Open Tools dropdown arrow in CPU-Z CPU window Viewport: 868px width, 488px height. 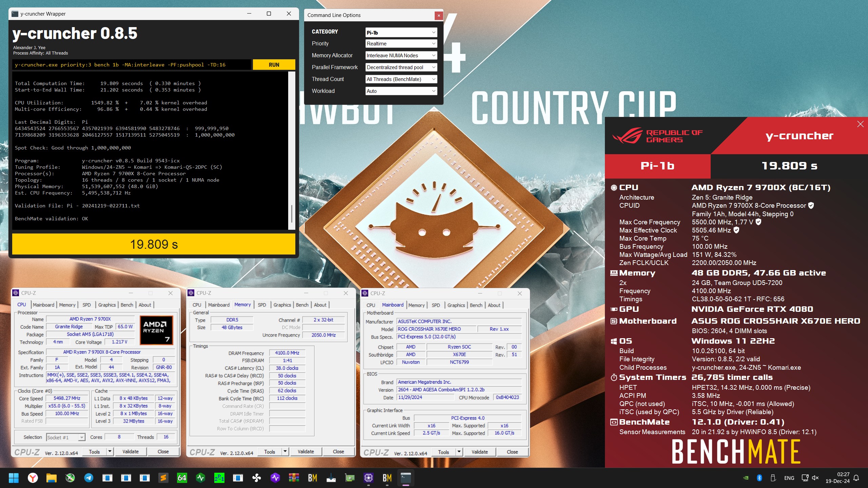110,451
